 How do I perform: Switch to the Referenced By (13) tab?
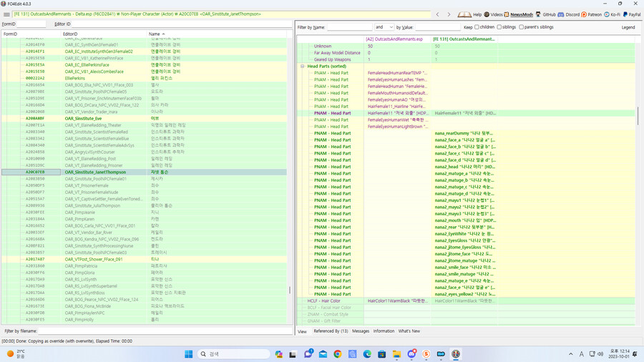pos(331,331)
